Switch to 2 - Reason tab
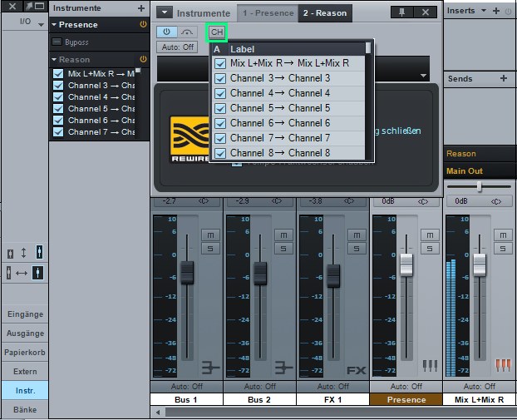 (325, 12)
